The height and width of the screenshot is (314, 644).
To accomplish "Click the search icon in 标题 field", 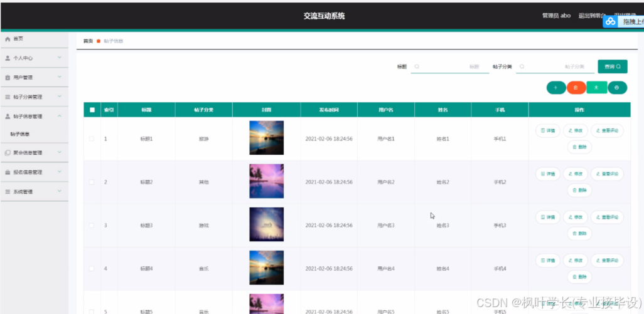I will click(x=417, y=66).
